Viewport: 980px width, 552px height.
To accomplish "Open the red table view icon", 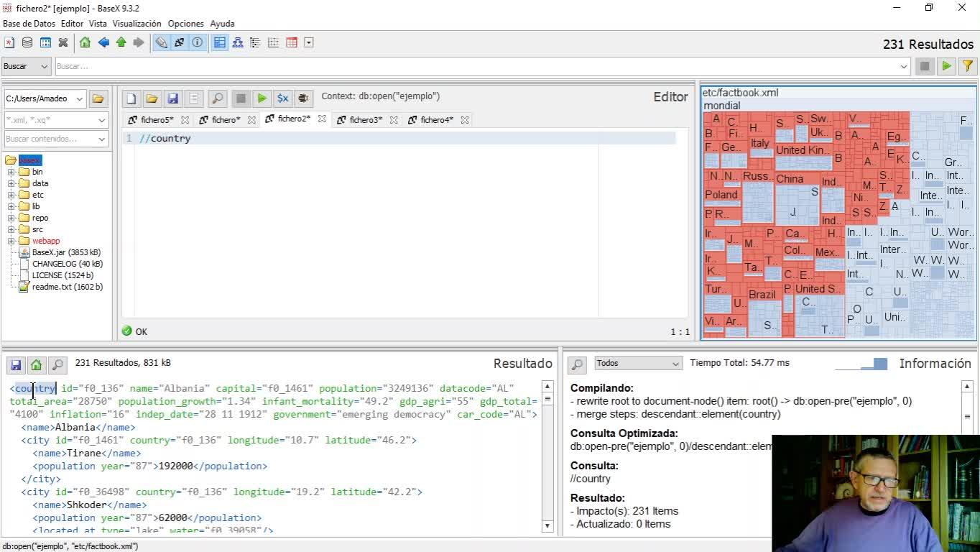I will [x=291, y=42].
